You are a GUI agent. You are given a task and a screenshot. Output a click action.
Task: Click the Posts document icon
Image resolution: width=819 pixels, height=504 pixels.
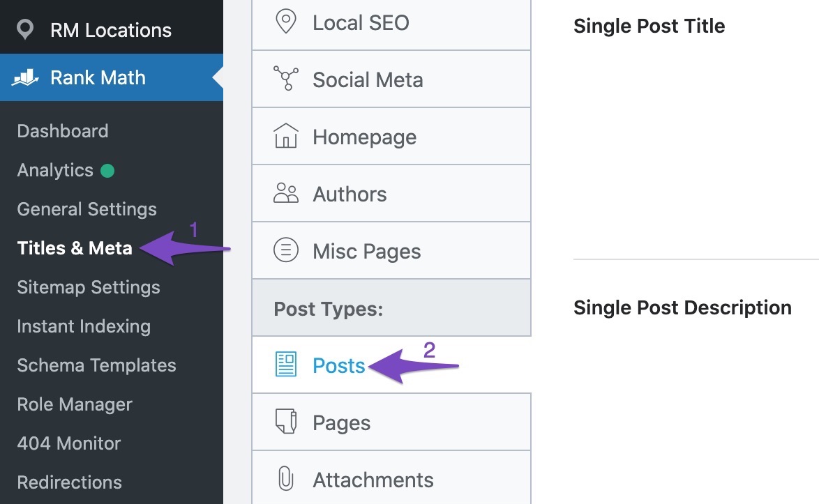click(286, 365)
